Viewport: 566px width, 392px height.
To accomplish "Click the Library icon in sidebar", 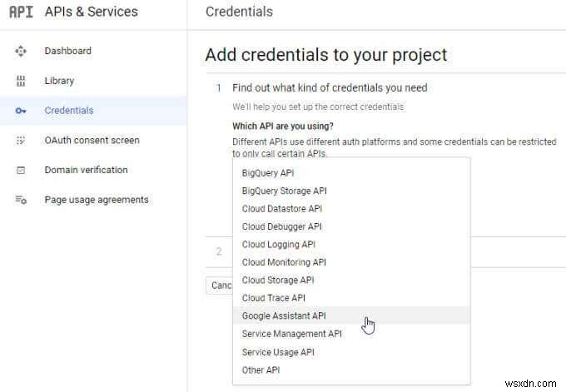I will (22, 81).
